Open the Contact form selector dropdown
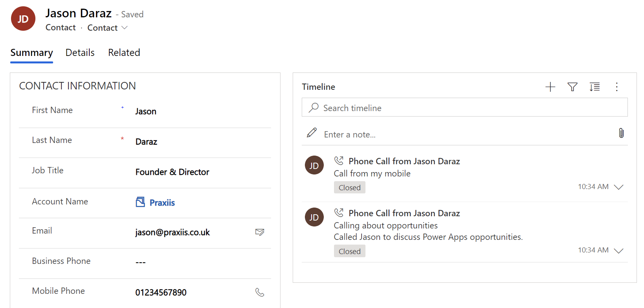 point(107,28)
